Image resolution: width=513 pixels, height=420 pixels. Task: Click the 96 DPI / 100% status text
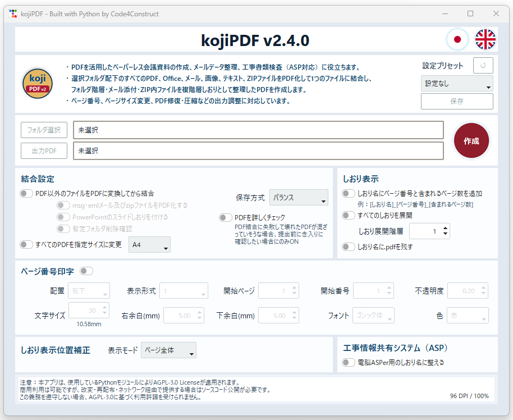click(469, 396)
